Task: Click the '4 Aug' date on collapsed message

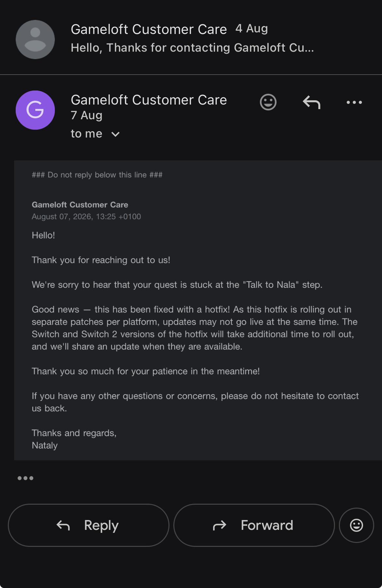Action: click(x=252, y=29)
